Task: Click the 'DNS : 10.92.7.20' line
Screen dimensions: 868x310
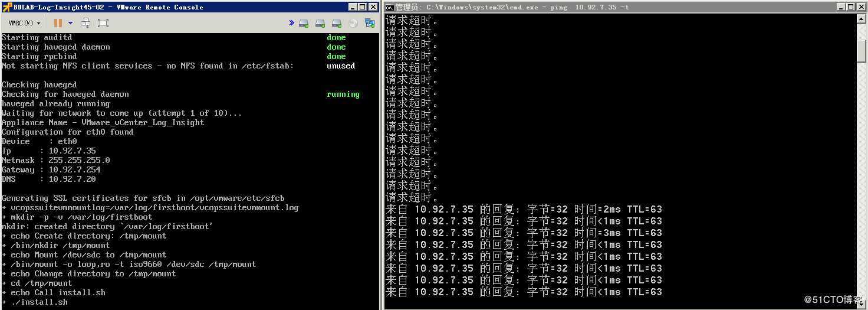Action: [48, 179]
